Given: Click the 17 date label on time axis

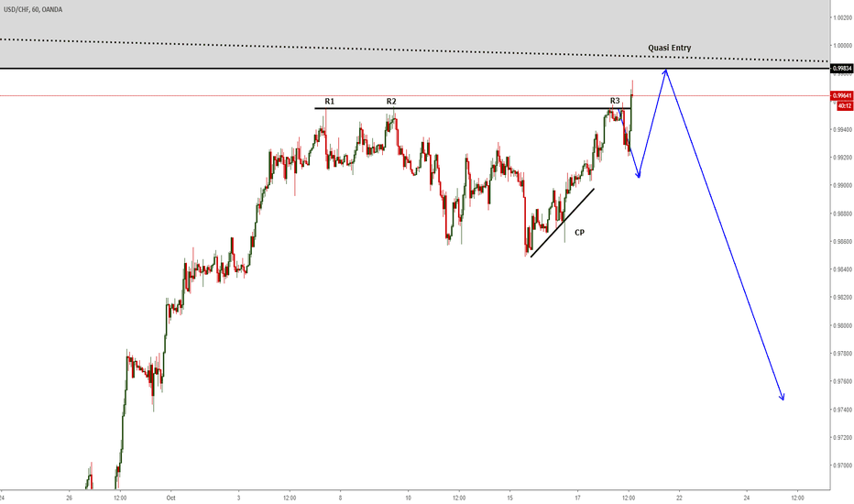Looking at the screenshot, I should [578, 498].
